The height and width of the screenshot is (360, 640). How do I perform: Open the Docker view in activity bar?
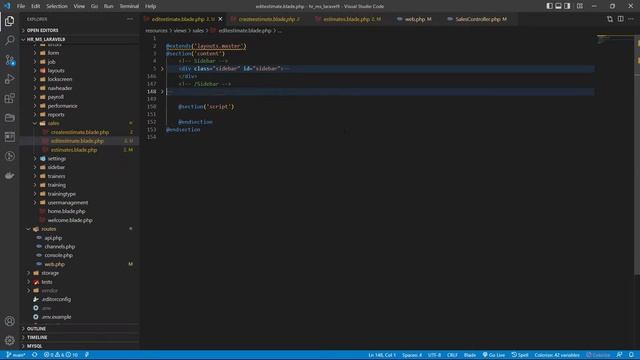[x=9, y=176]
